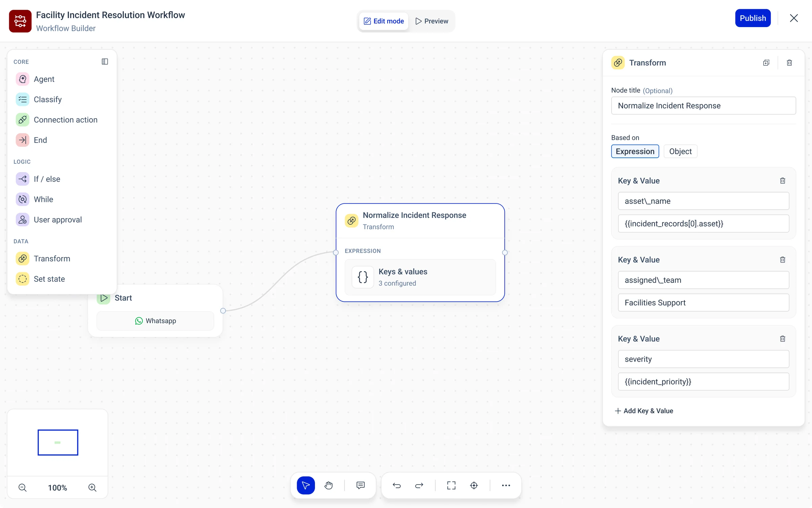Click the Whatsapp trigger in Start
Viewport: 812px width, 508px height.
click(155, 321)
